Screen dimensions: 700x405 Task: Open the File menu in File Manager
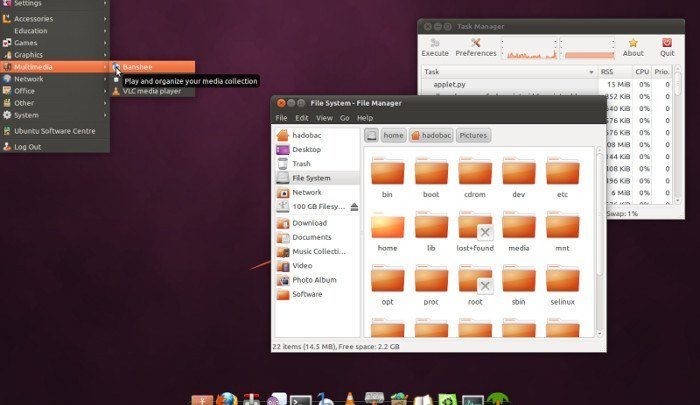point(281,118)
